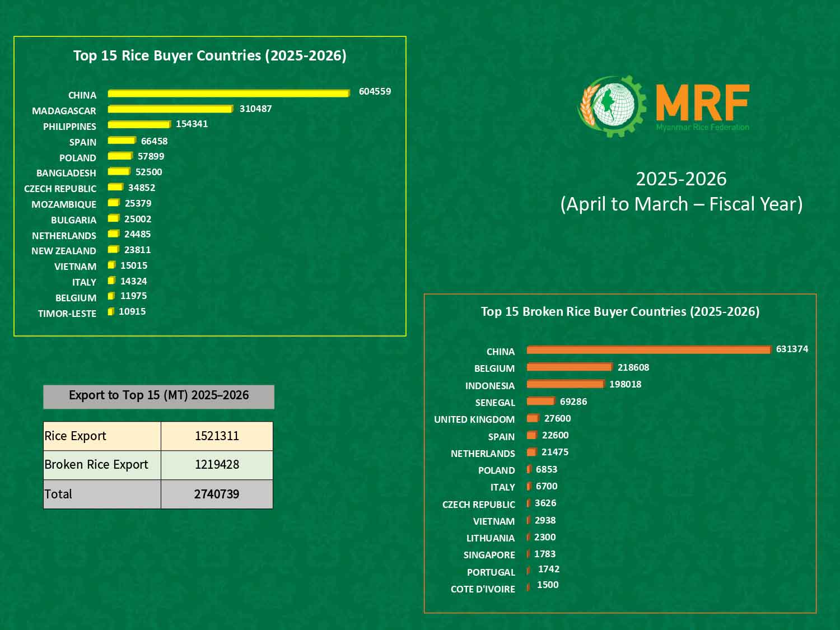Viewport: 840px width, 630px height.
Task: Click the Broken Rice Export value cell 1219428
Action: coord(217,465)
